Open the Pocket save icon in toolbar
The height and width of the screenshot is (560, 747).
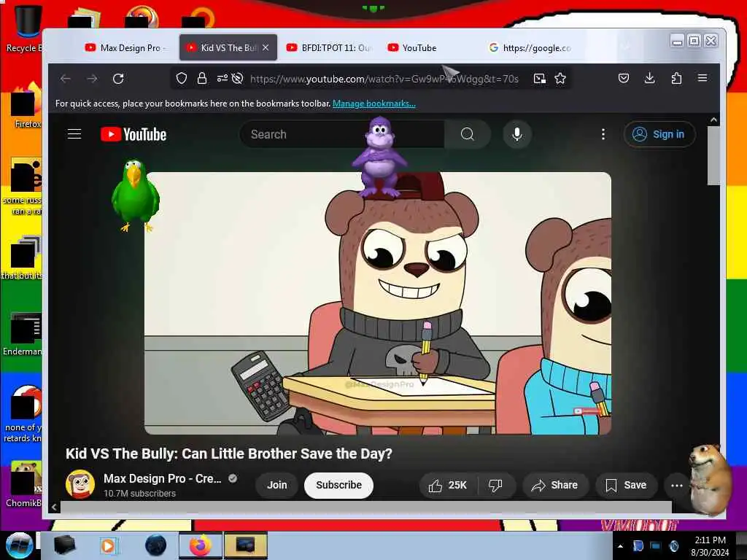coord(623,78)
